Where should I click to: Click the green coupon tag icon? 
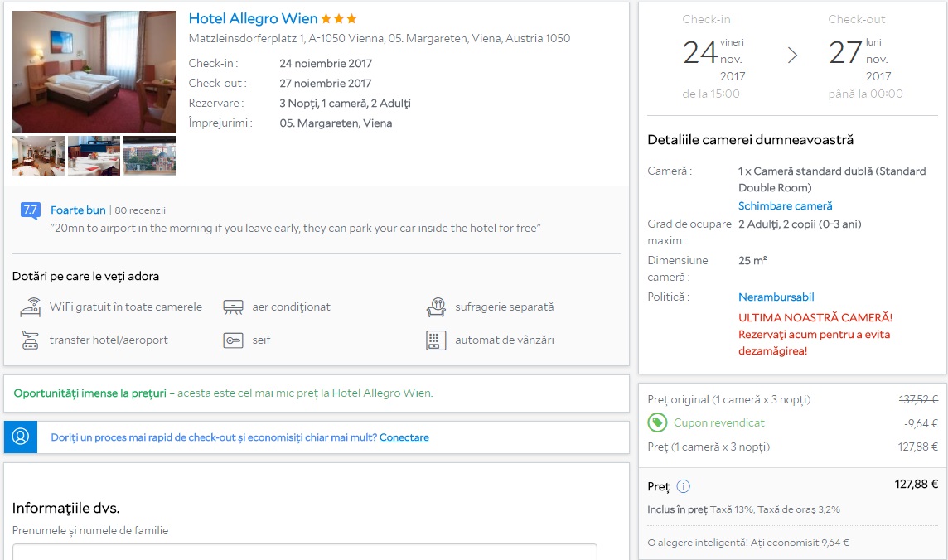tap(657, 423)
